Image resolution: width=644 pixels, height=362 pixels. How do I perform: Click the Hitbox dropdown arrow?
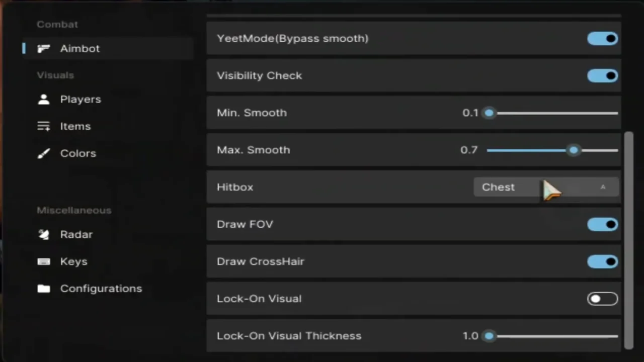click(603, 187)
